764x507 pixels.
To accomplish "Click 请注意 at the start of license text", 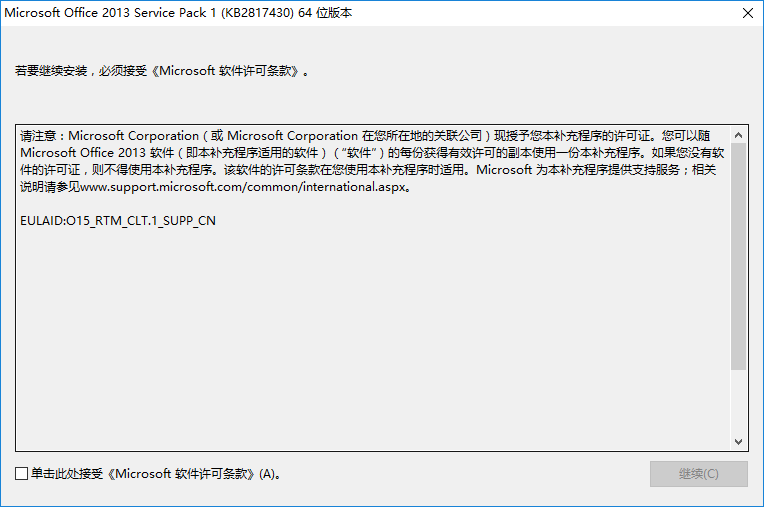I will click(38, 136).
